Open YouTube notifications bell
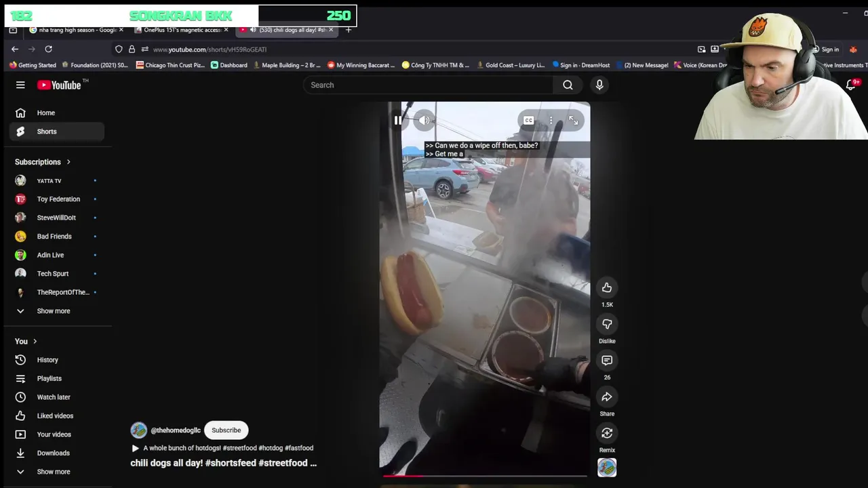 851,85
